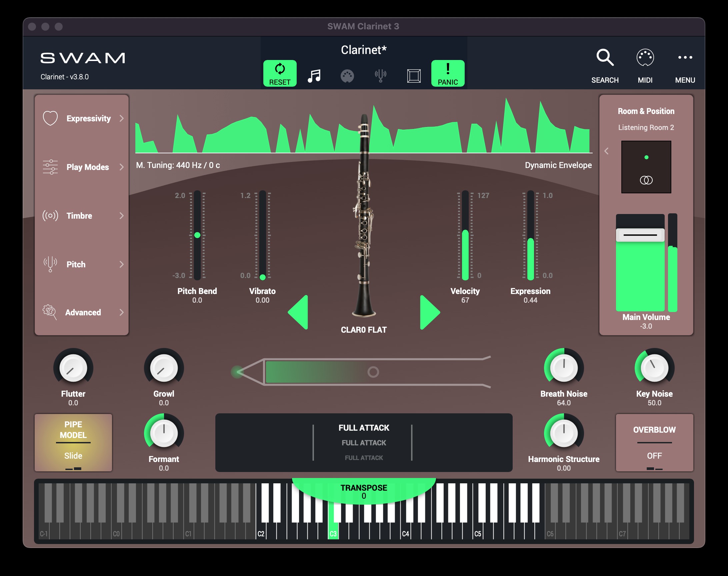This screenshot has height=576, width=728.
Task: Click the heart icon beside Expressivity
Action: click(x=50, y=118)
